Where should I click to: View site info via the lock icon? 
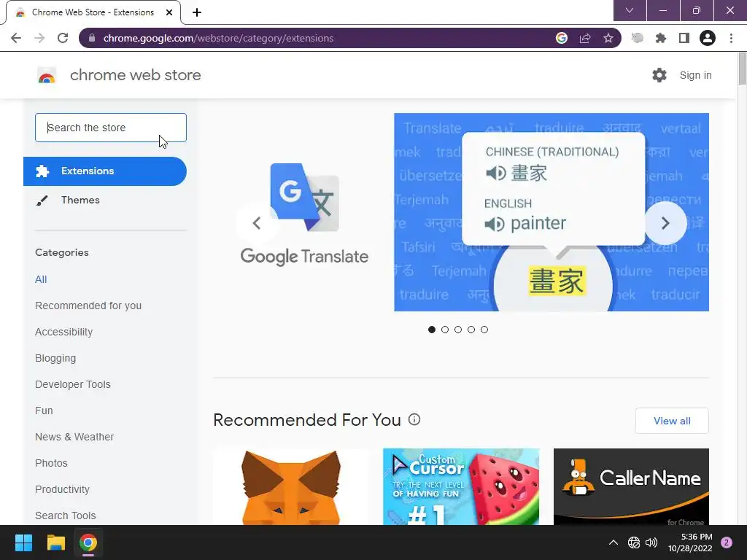coord(92,38)
